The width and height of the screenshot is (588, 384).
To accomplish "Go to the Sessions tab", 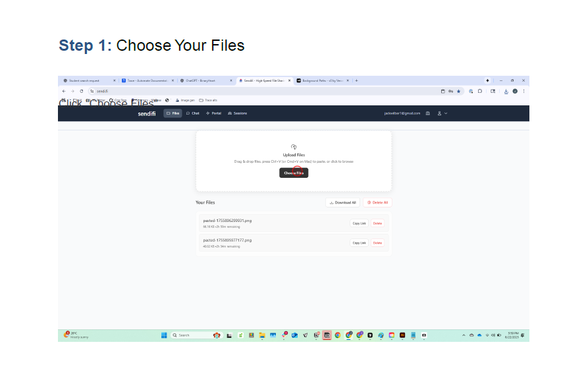I will 237,113.
